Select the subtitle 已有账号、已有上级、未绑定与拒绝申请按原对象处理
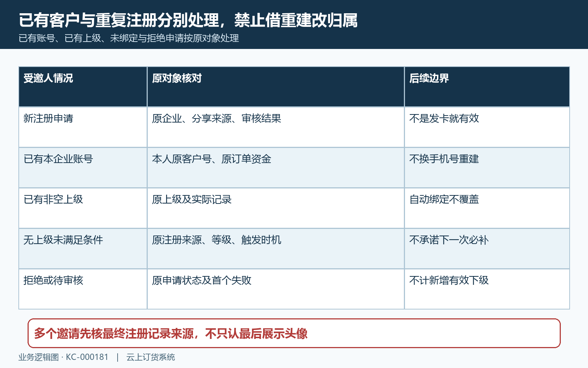This screenshot has height=368, width=588. pyautogui.click(x=129, y=38)
